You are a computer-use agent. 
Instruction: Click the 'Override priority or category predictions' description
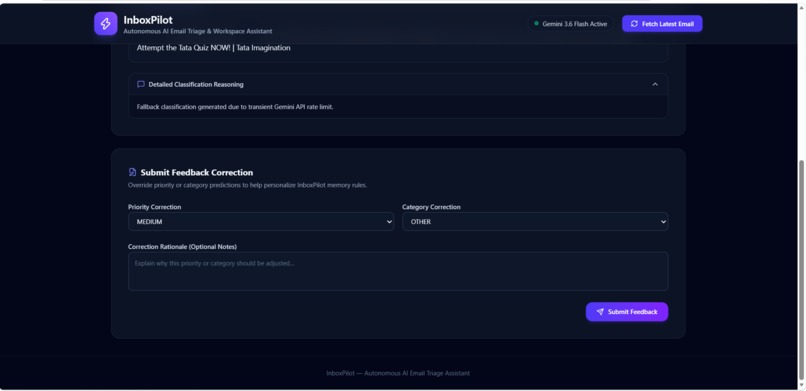pyautogui.click(x=247, y=185)
